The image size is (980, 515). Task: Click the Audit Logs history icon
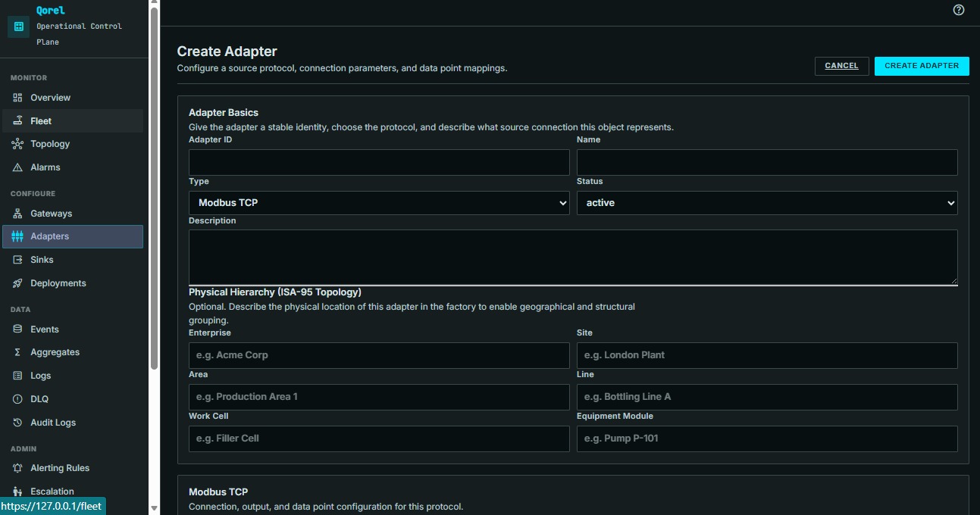pyautogui.click(x=17, y=423)
